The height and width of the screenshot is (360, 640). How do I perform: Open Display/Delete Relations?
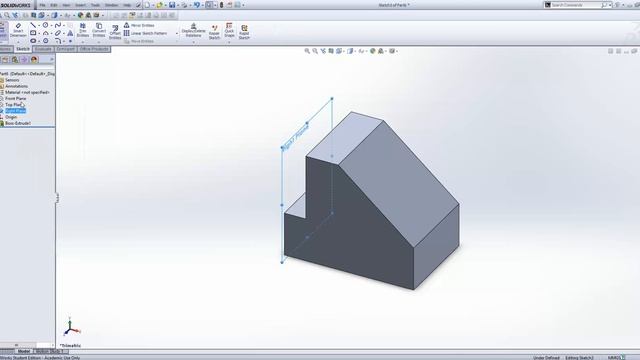[193, 30]
